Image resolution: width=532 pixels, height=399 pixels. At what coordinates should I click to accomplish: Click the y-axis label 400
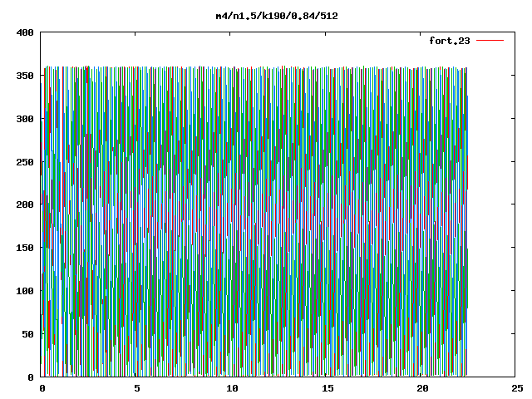(25, 32)
